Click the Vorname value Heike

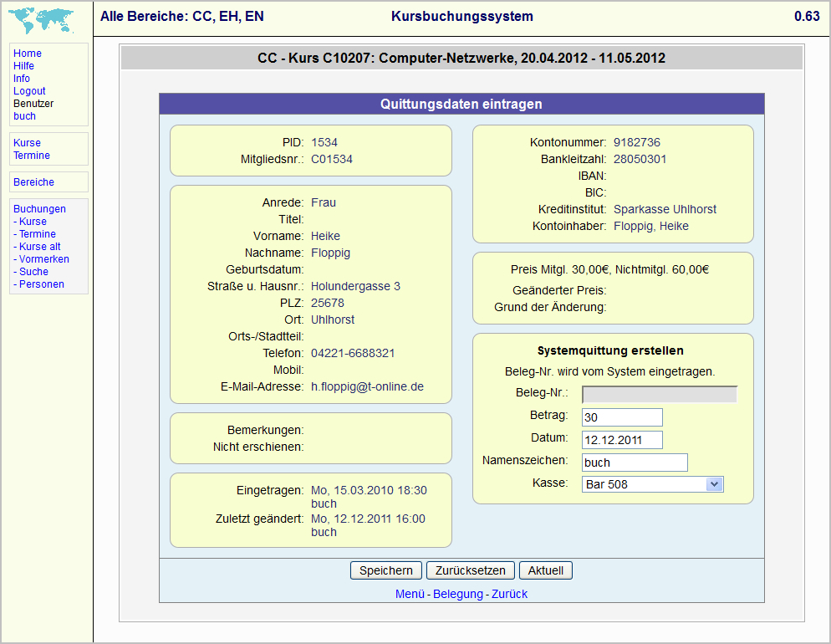pyautogui.click(x=325, y=236)
